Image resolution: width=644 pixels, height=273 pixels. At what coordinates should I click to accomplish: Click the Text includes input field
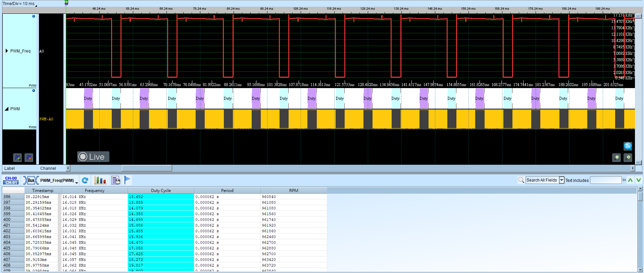[x=606, y=180]
